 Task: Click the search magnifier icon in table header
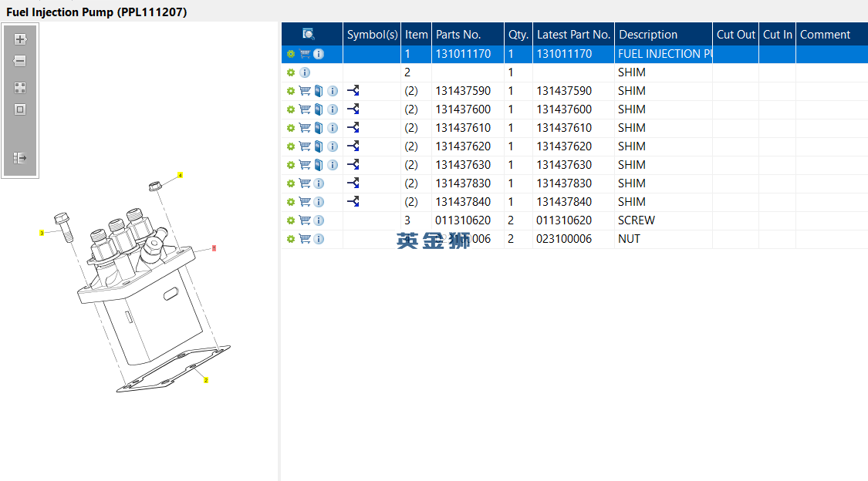click(x=309, y=34)
